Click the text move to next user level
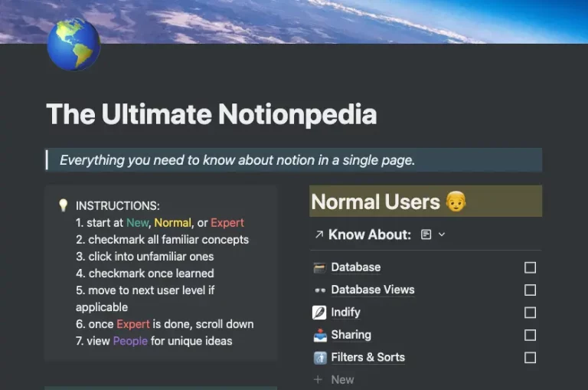This screenshot has width=588, height=390. [147, 290]
